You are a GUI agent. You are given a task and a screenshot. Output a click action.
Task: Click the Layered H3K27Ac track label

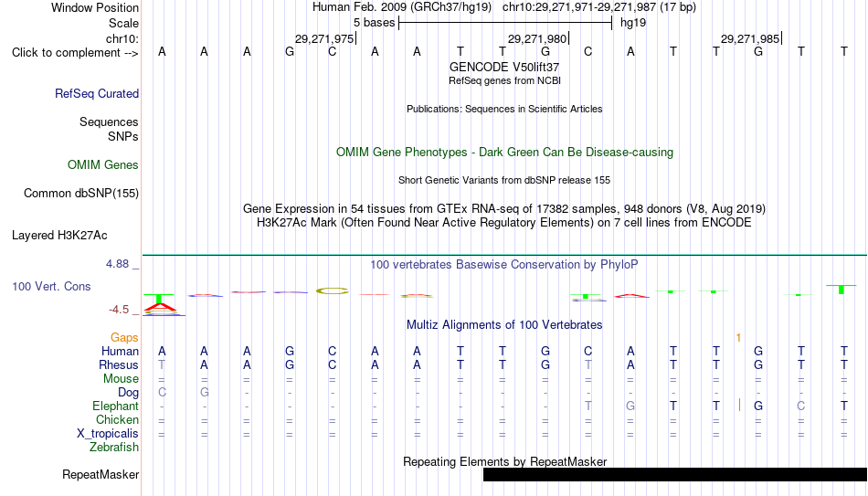(x=59, y=236)
